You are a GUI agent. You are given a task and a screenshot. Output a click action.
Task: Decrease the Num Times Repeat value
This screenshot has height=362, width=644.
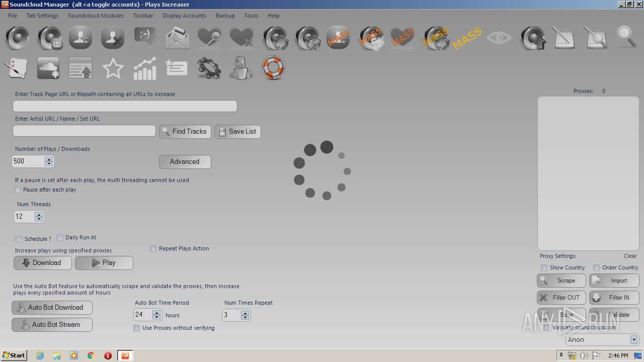(x=245, y=317)
